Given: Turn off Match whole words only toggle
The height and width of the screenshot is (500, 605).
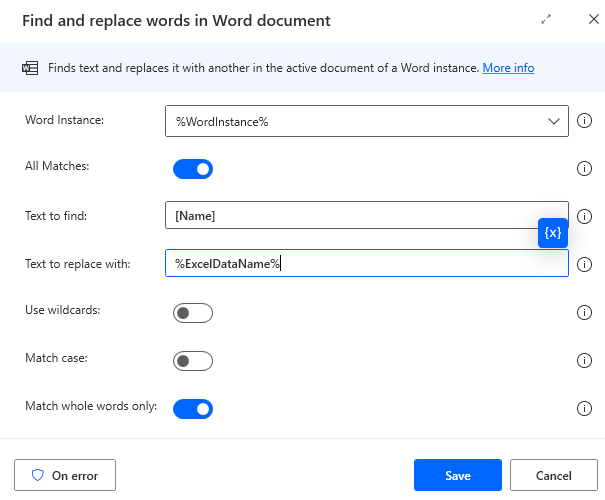Looking at the screenshot, I should pos(193,408).
